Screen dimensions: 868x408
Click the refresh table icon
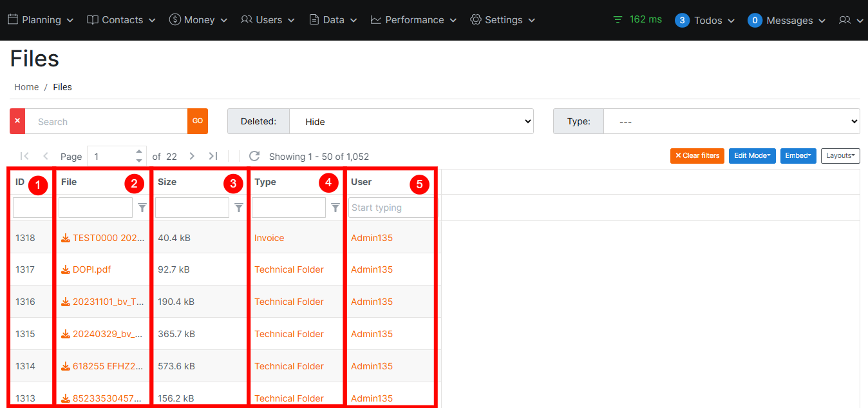254,156
